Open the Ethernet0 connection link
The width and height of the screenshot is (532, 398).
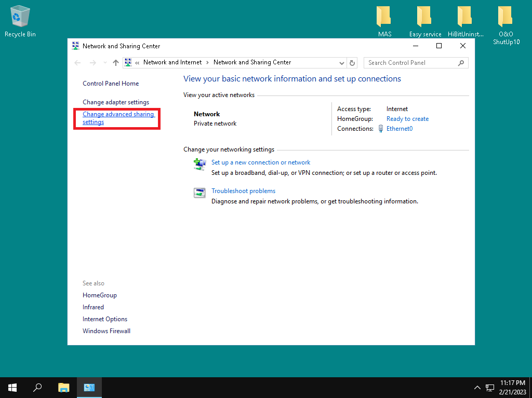tap(399, 129)
